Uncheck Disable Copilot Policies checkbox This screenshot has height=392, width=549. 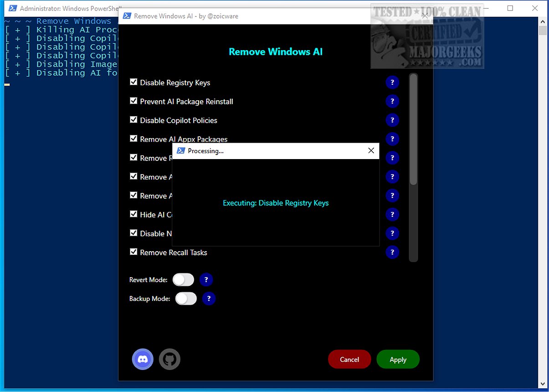pos(133,120)
